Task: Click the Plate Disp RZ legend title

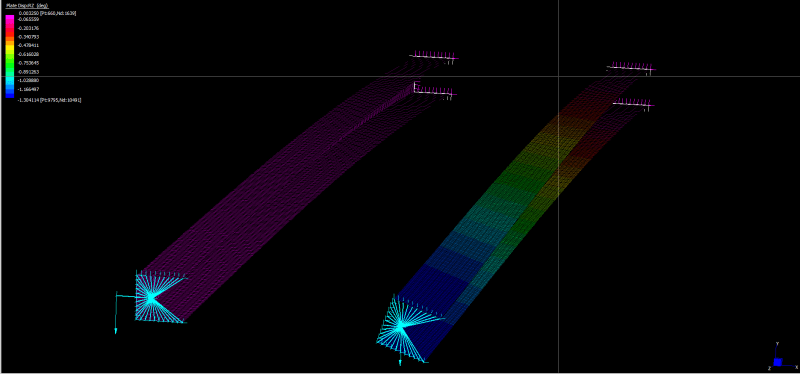Action: 26,5
